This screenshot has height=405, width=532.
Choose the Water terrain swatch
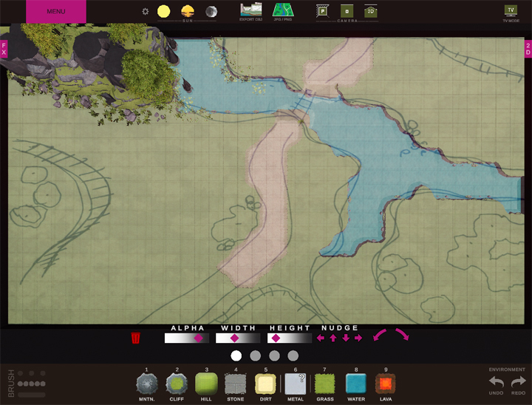pyautogui.click(x=355, y=384)
